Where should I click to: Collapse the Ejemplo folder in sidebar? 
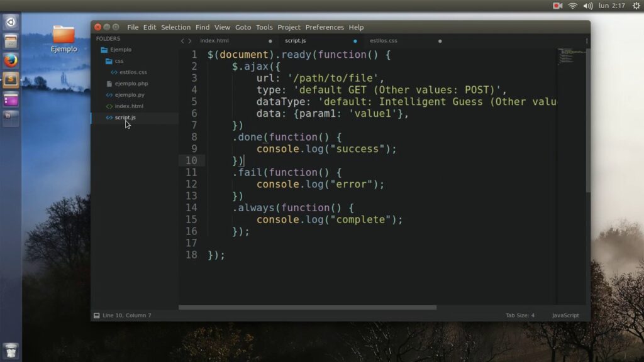point(104,50)
